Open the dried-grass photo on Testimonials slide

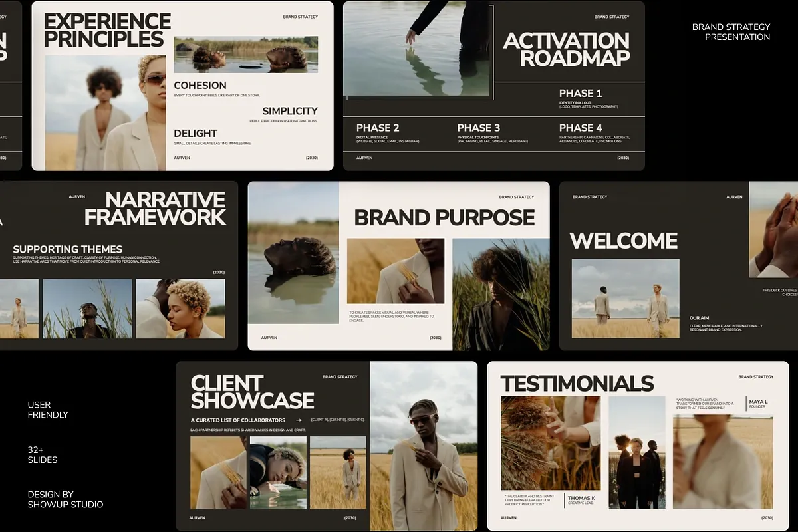(551, 443)
